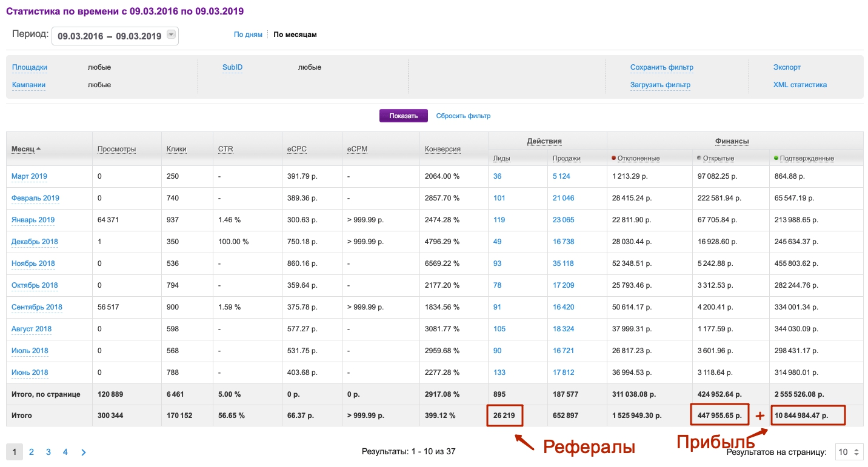Viewport: 868px width, 467px height.
Task: Click leads value 133 for Июнь 2018
Action: click(x=499, y=373)
